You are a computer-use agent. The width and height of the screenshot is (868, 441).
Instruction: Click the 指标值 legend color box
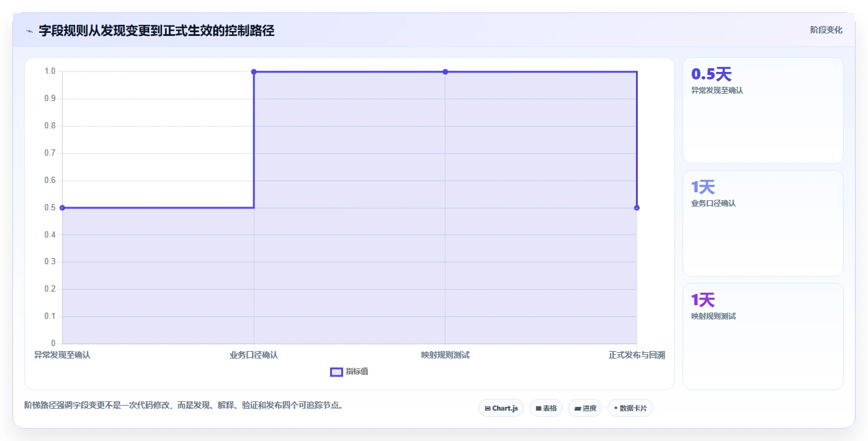coord(336,372)
